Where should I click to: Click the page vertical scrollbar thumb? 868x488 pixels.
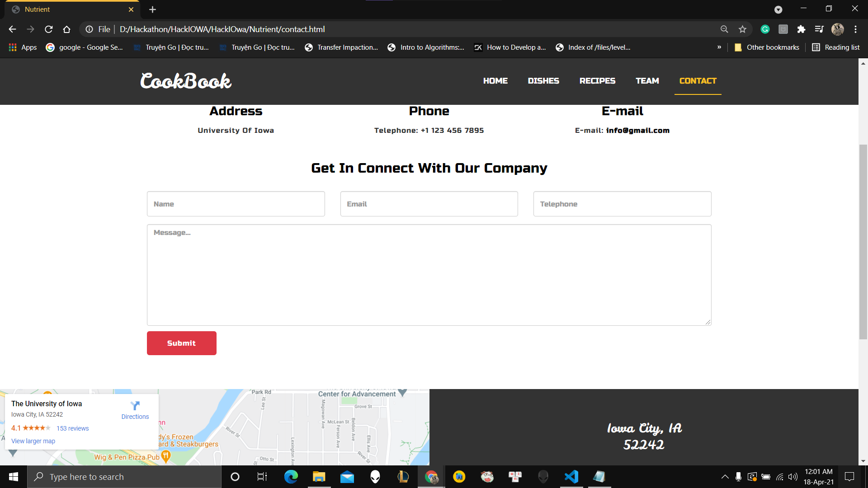(x=863, y=242)
